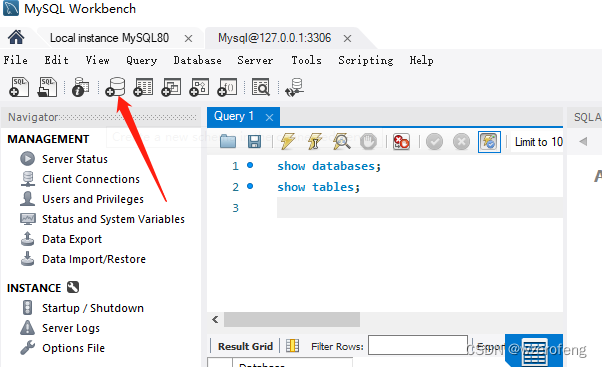
Task: Toggle continue-on-error script icon
Action: (401, 142)
